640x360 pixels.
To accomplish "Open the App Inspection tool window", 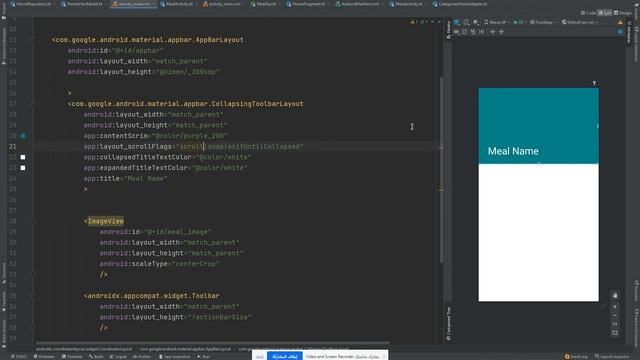I will pyautogui.click(x=174, y=357).
